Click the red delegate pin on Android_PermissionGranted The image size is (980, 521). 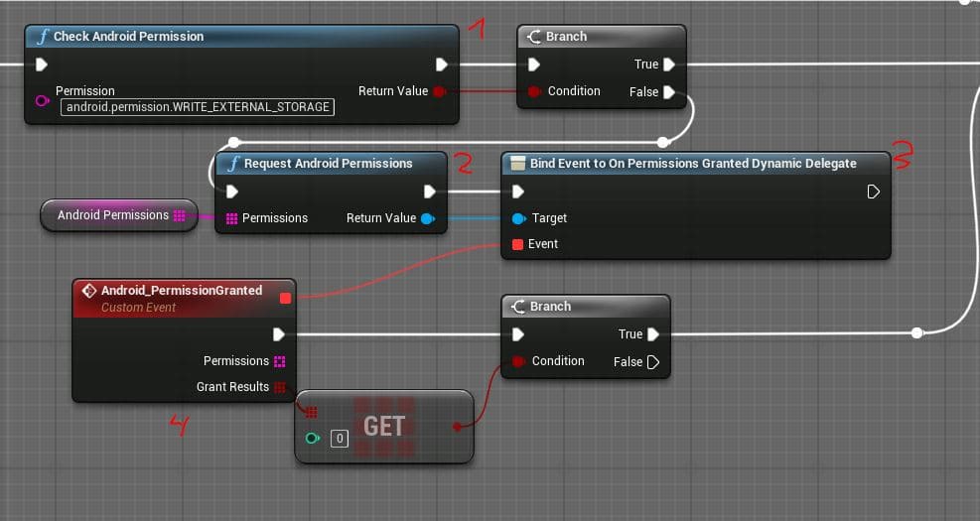[286, 297]
